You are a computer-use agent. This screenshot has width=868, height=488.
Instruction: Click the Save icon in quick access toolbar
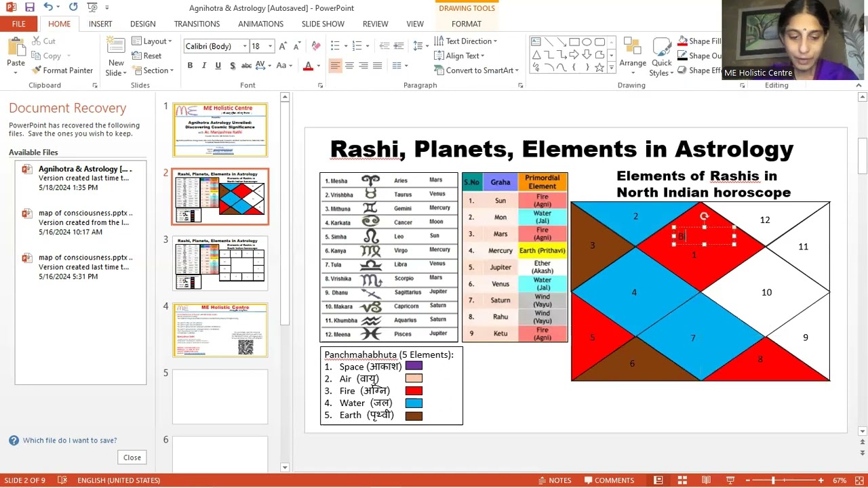click(x=30, y=7)
